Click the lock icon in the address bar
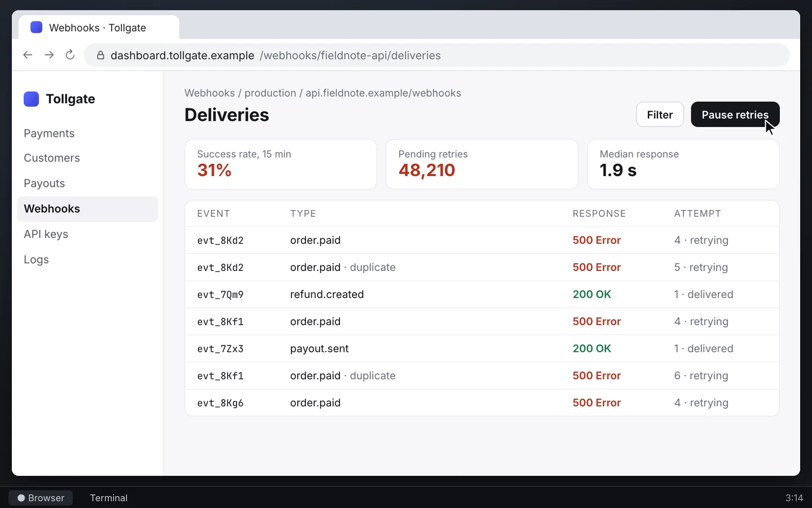The image size is (812, 508). point(100,55)
